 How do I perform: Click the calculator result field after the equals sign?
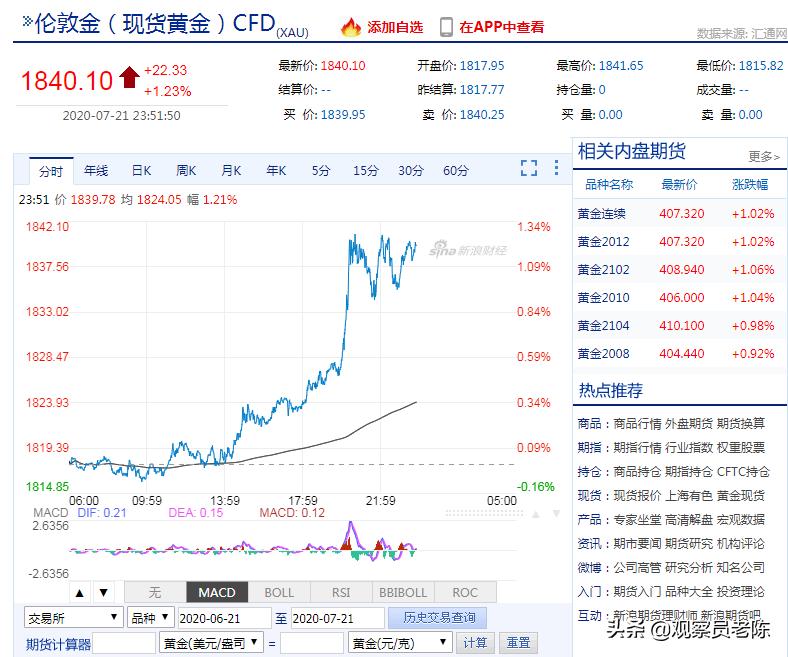point(312,643)
